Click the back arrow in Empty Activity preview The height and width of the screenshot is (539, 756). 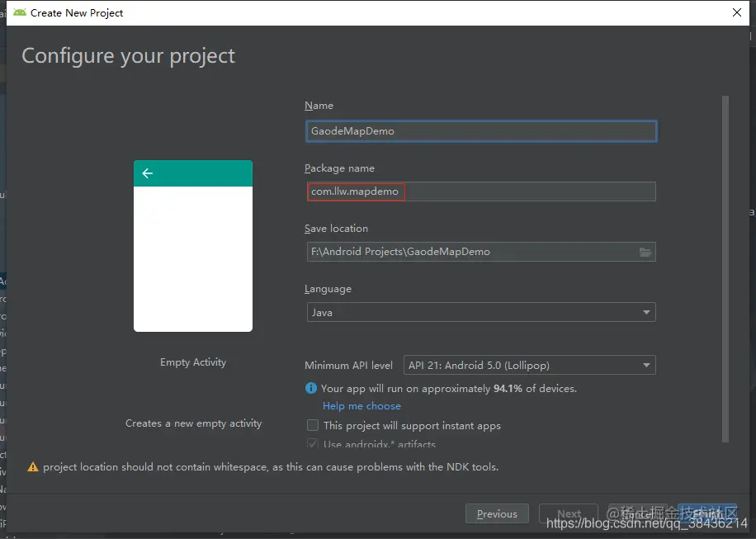tap(148, 173)
